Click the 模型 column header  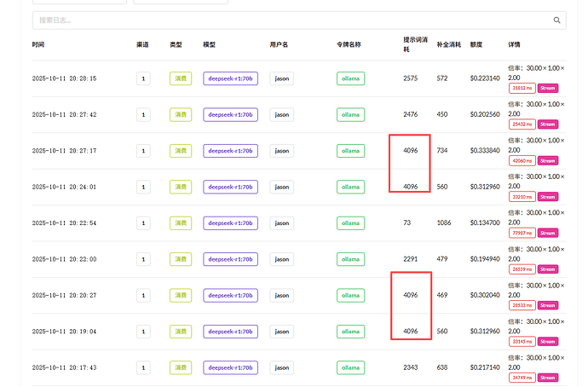(x=210, y=44)
